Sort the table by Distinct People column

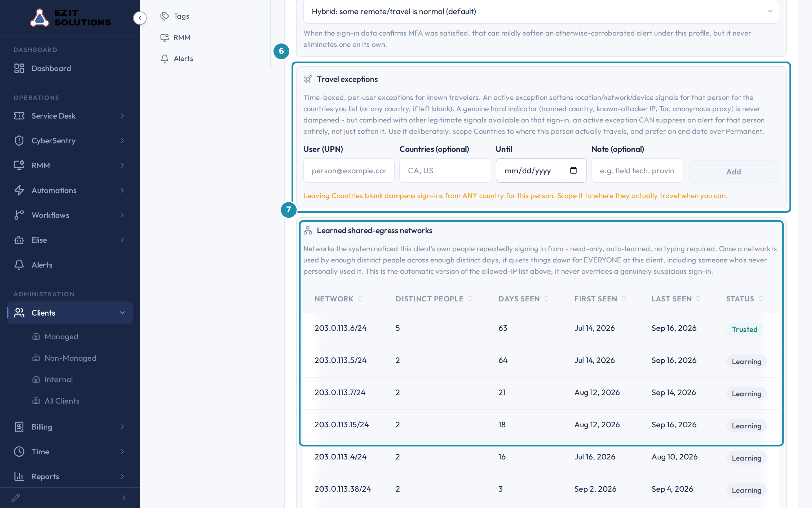[x=434, y=299]
